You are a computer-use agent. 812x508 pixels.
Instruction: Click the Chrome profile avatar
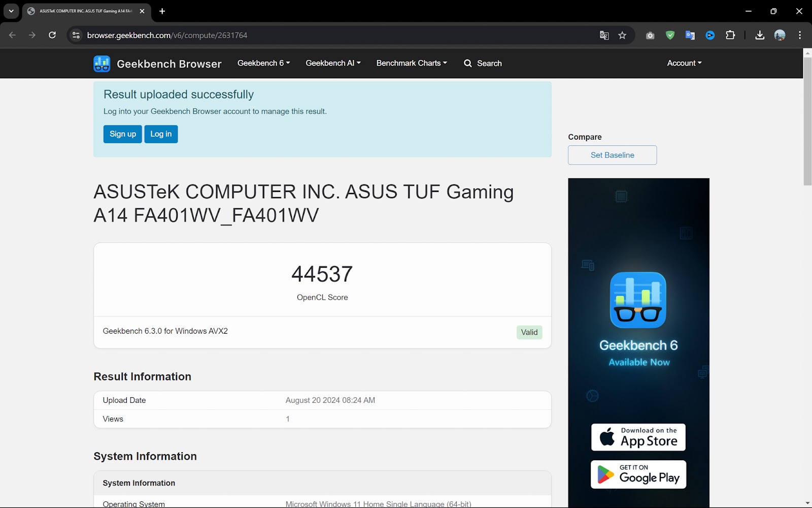[780, 35]
